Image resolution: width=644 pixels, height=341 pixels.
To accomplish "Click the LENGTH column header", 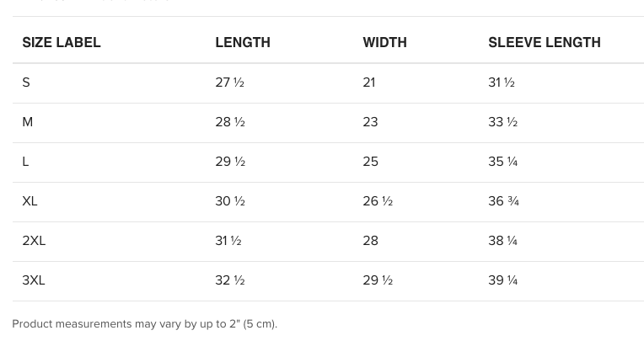I will [x=243, y=42].
